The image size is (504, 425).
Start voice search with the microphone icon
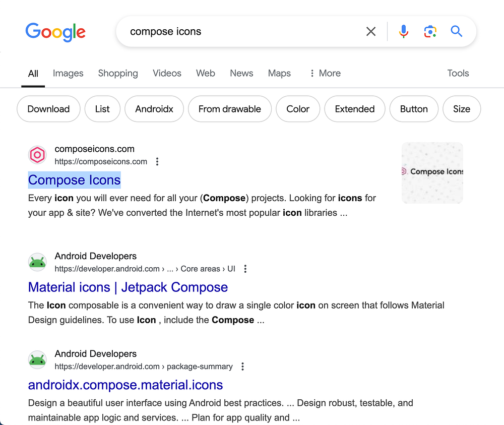[x=403, y=31]
